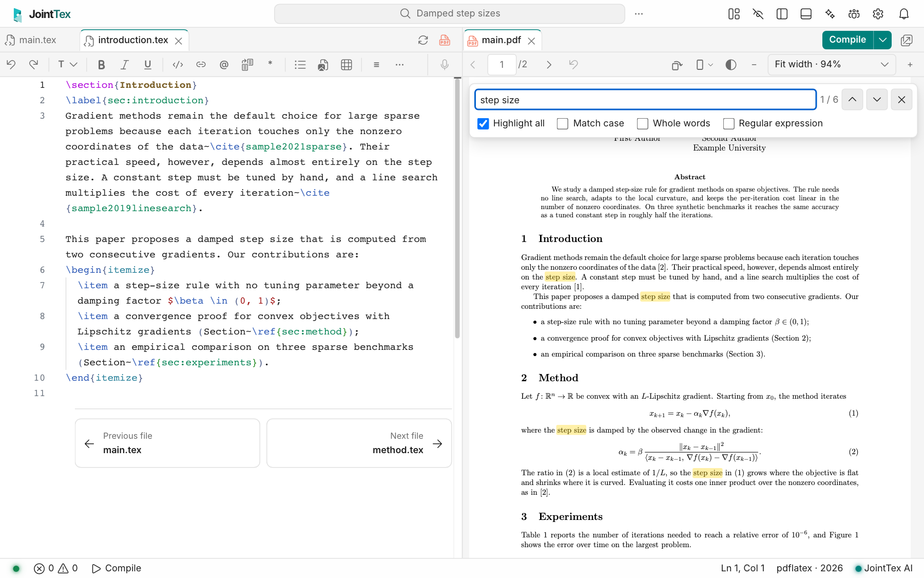This screenshot has width=924, height=578.
Task: Insert a bulleted list
Action: point(300,64)
